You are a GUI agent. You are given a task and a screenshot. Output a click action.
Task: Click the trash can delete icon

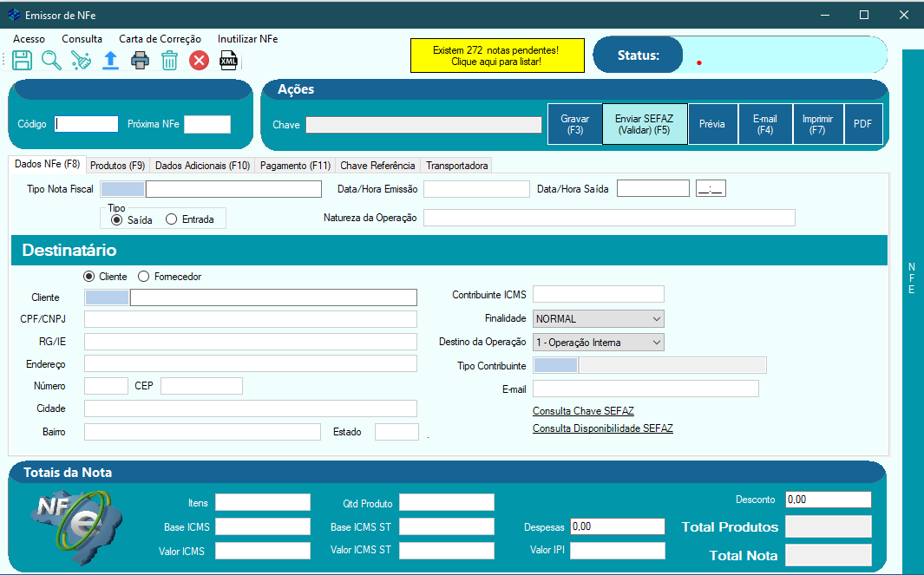click(169, 60)
